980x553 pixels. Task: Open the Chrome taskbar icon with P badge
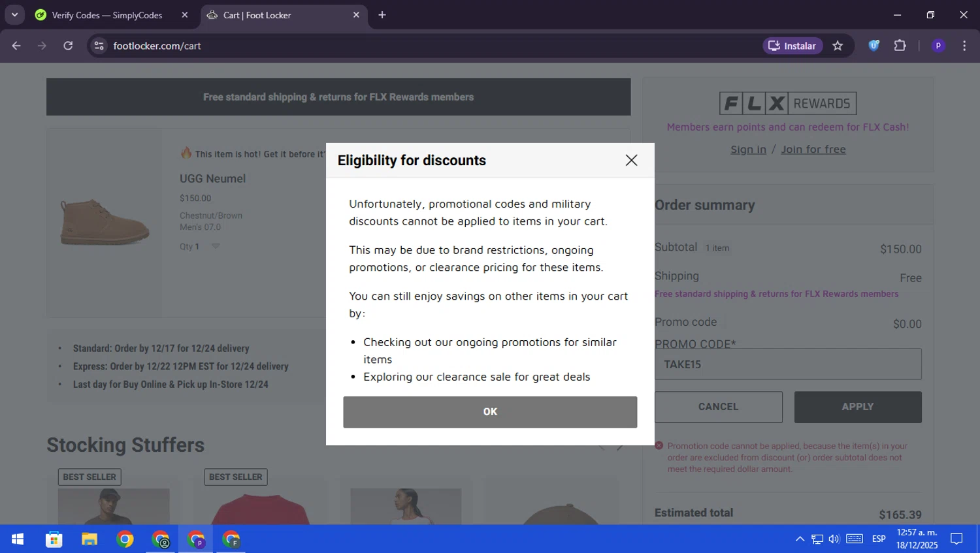point(196,539)
